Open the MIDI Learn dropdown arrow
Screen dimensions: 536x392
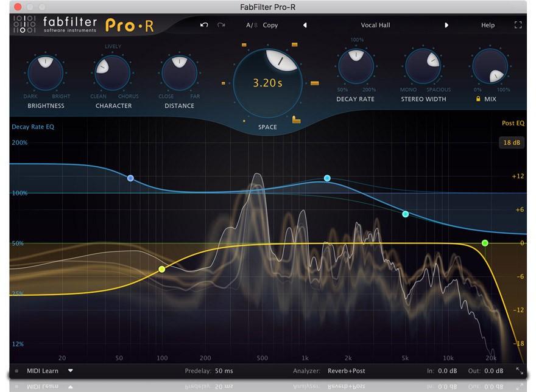pos(71,371)
